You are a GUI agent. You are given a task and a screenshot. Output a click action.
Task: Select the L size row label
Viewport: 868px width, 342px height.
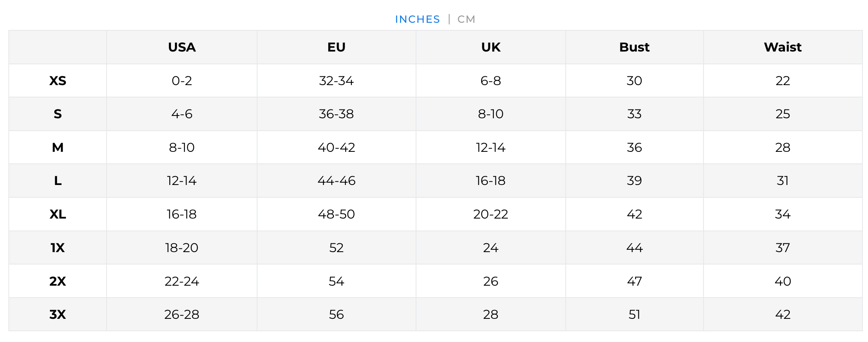[57, 181]
